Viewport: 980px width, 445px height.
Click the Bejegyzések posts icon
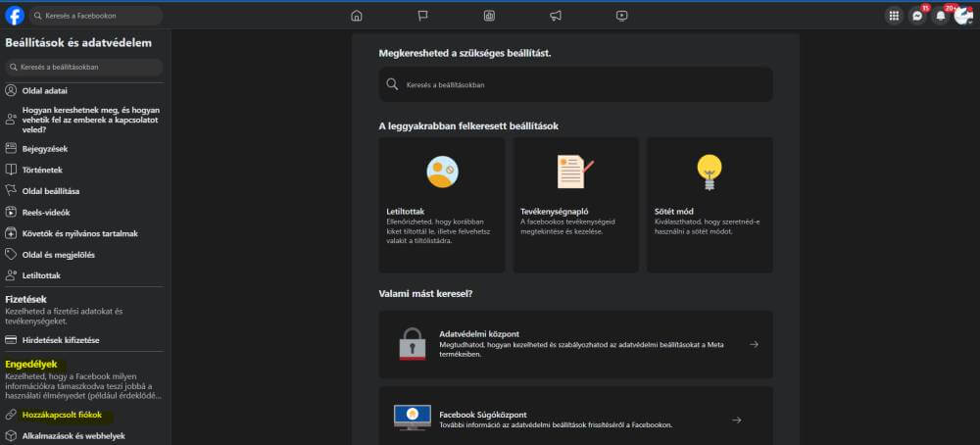click(11, 149)
